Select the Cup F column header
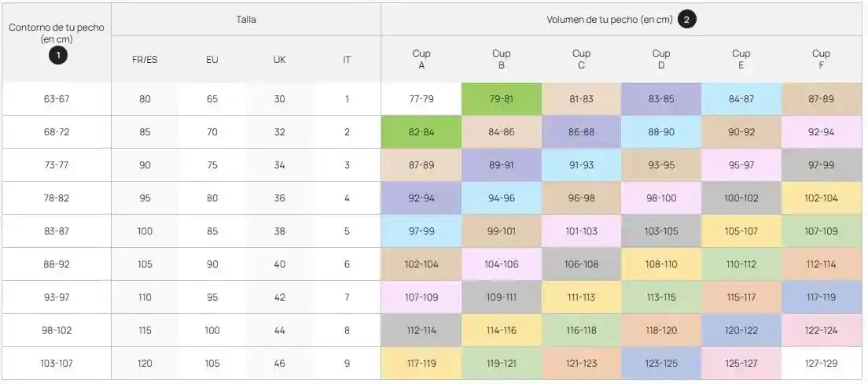The height and width of the screenshot is (384, 868). coord(821,59)
